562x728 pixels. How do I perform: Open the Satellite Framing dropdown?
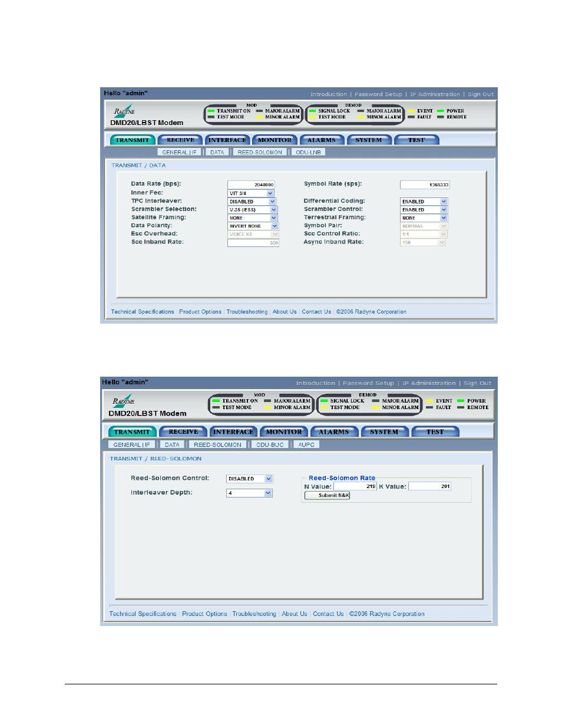pos(253,218)
